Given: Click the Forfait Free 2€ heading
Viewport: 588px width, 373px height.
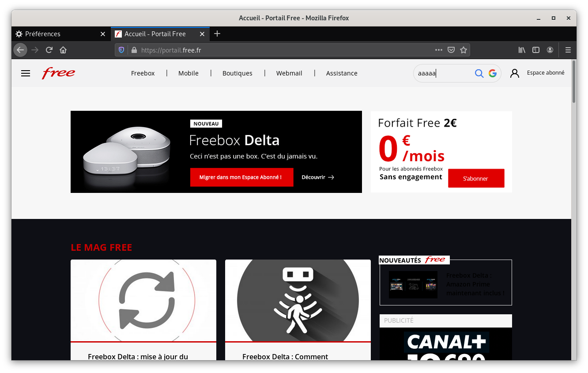Looking at the screenshot, I should pyautogui.click(x=417, y=123).
